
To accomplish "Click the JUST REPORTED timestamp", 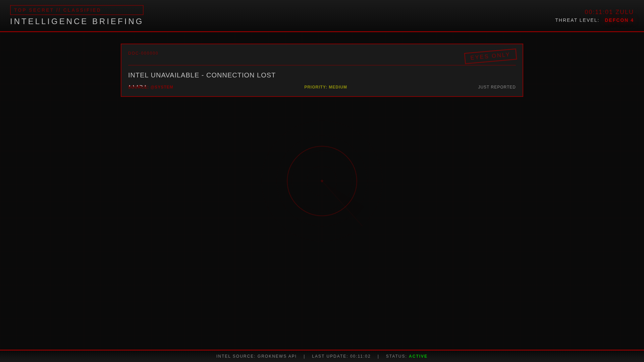I will coord(497,87).
